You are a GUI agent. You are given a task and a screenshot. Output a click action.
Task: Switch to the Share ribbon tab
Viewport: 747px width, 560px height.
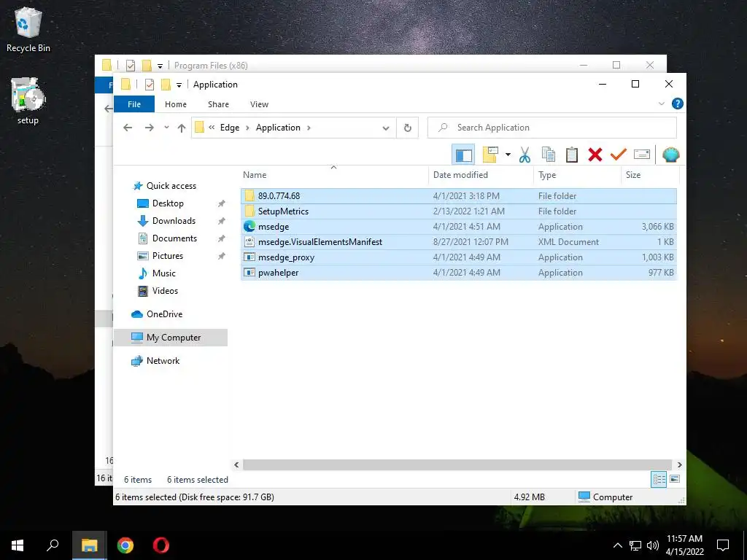(x=218, y=104)
